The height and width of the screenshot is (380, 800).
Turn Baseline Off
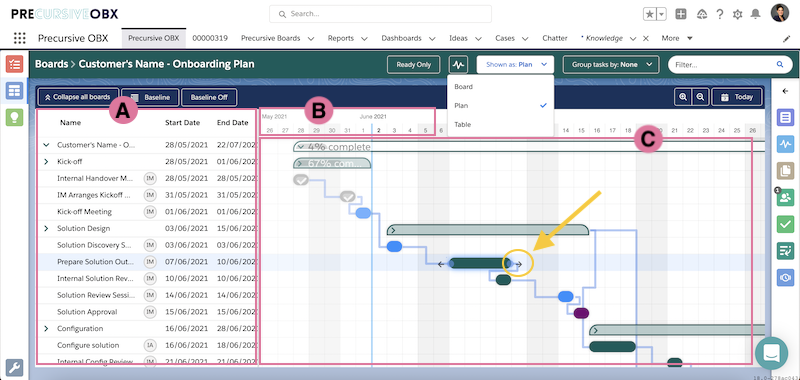[x=209, y=97]
